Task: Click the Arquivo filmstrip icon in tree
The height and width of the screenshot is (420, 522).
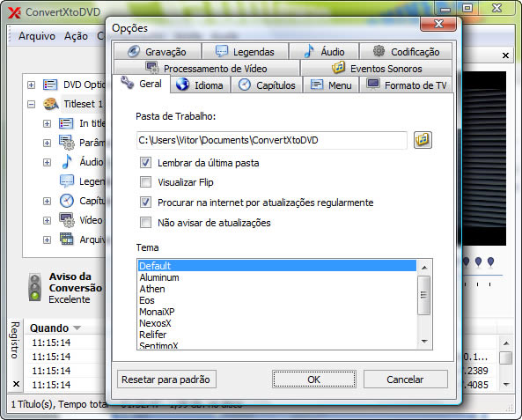Action: 67,239
